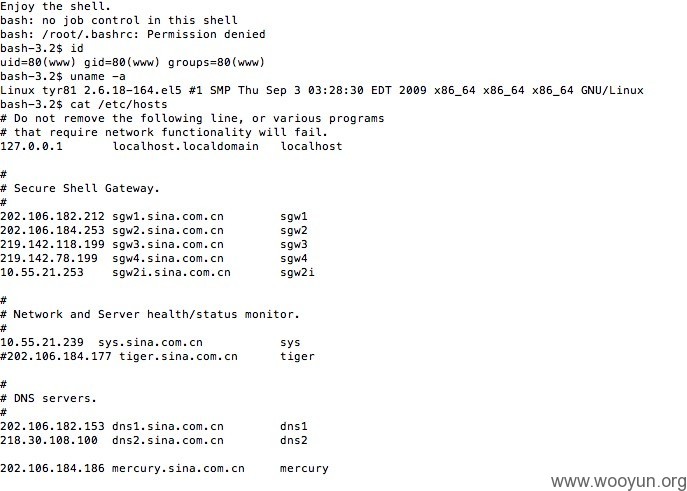Click the 'cat /etc/hosts' command text
The height and width of the screenshot is (491, 687).
[x=119, y=104]
